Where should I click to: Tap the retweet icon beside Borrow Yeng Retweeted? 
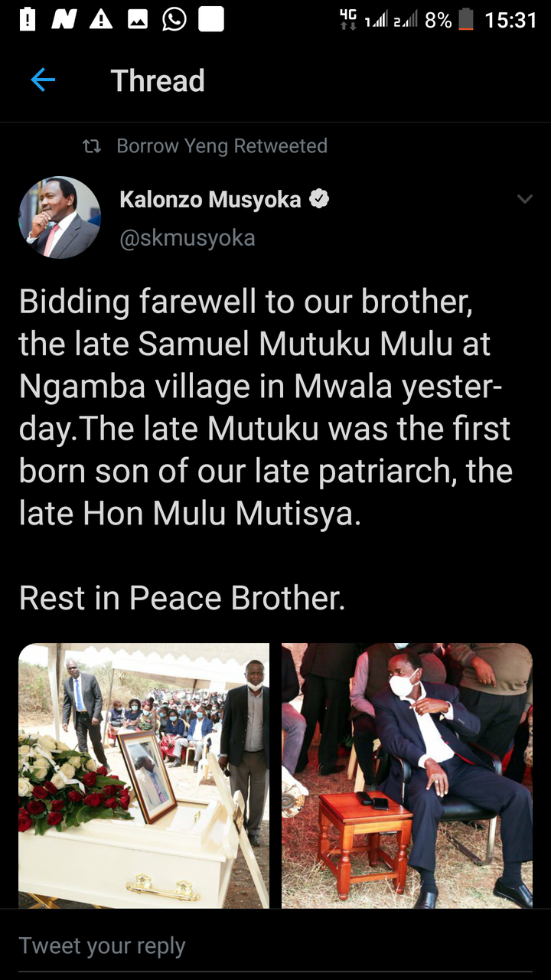92,146
